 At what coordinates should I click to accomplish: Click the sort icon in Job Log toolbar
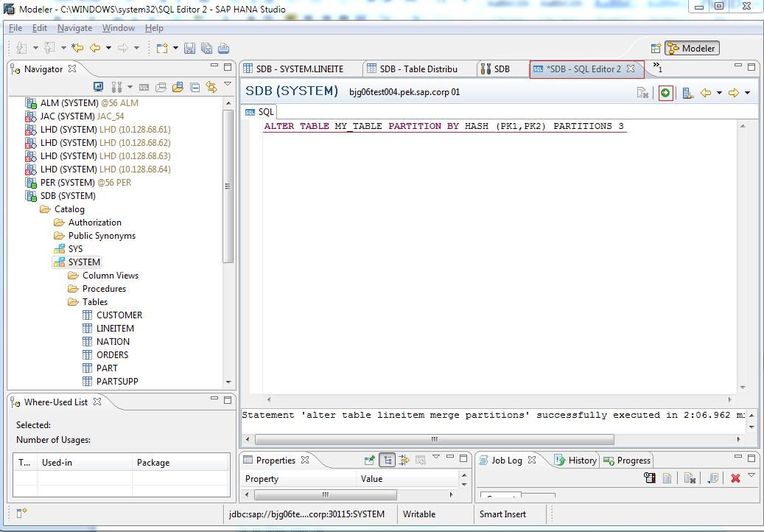click(x=713, y=478)
